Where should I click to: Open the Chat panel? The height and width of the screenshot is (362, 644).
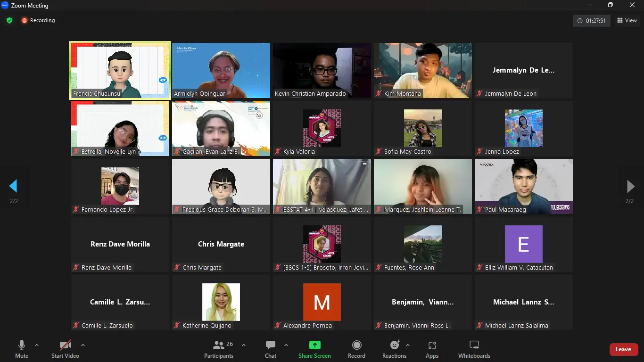pyautogui.click(x=271, y=349)
